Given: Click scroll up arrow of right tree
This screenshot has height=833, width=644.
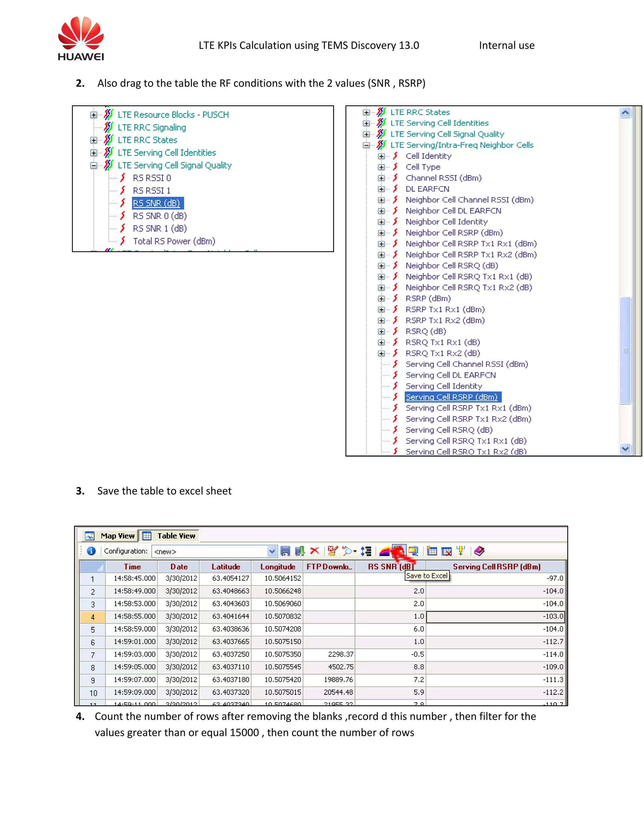Looking at the screenshot, I should tap(625, 113).
